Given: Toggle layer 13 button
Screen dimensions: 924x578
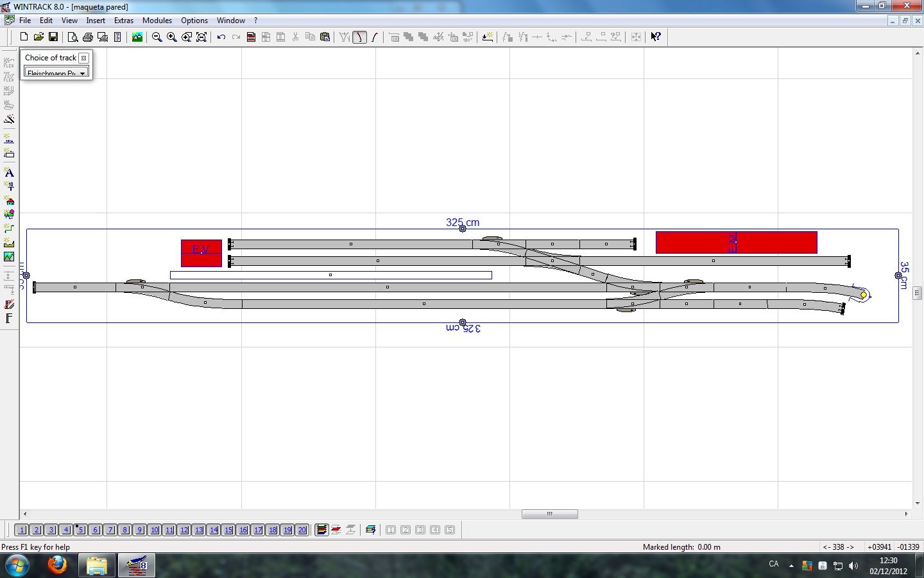Looking at the screenshot, I should [x=199, y=530].
